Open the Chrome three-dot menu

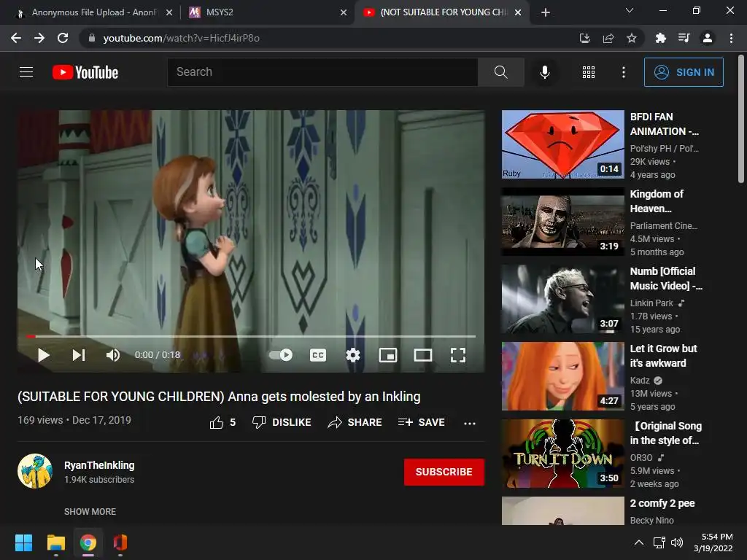pos(731,38)
